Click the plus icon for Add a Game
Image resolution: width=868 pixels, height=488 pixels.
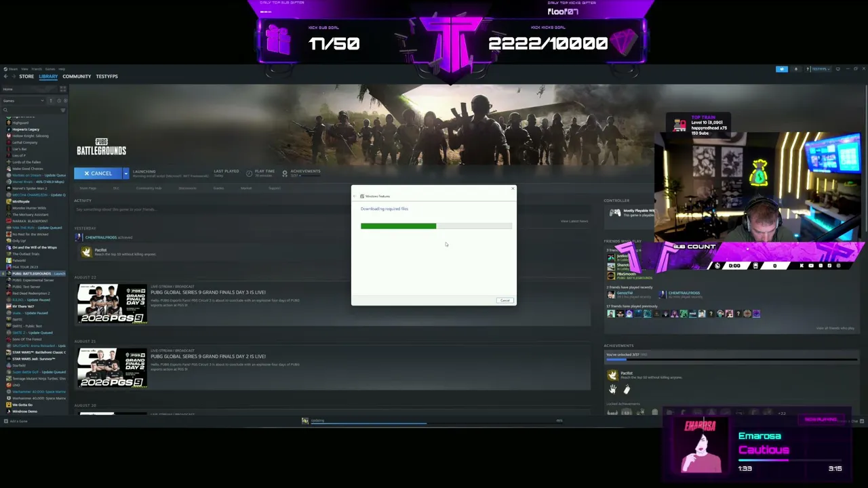[5, 421]
